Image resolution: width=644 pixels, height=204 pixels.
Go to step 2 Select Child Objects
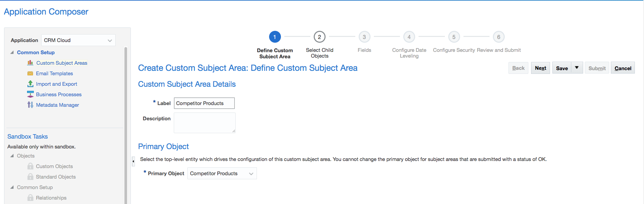319,37
